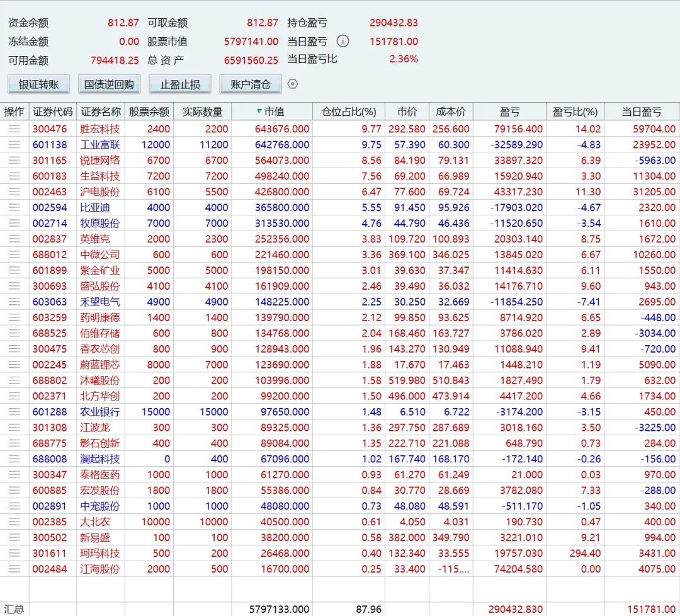Sort by the 股票余额 column header
The image size is (680, 616).
click(149, 111)
